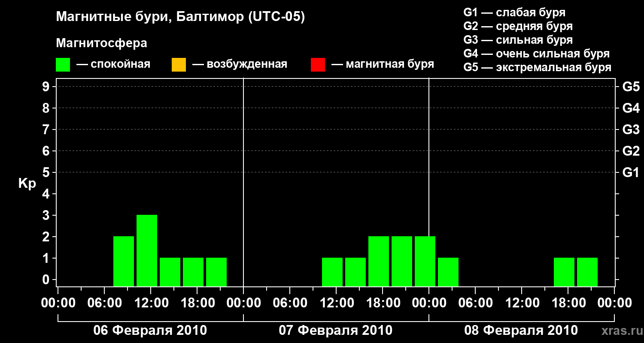Click the '06:00' tick label under 06 Февраля
This screenshot has height=343, width=644.
[104, 303]
